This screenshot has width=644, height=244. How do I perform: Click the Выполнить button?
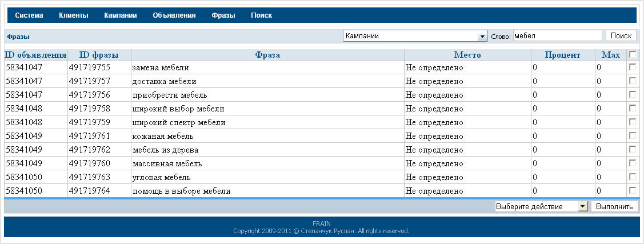click(614, 206)
